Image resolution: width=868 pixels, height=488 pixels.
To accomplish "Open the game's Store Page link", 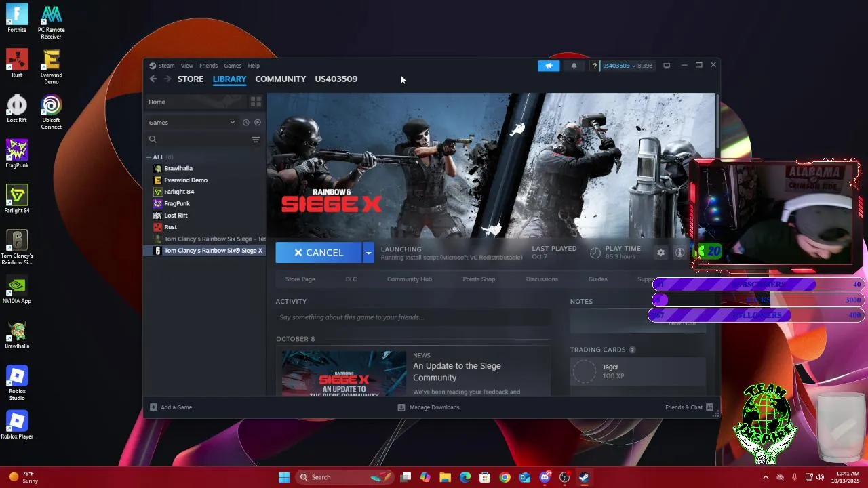I will [x=300, y=279].
